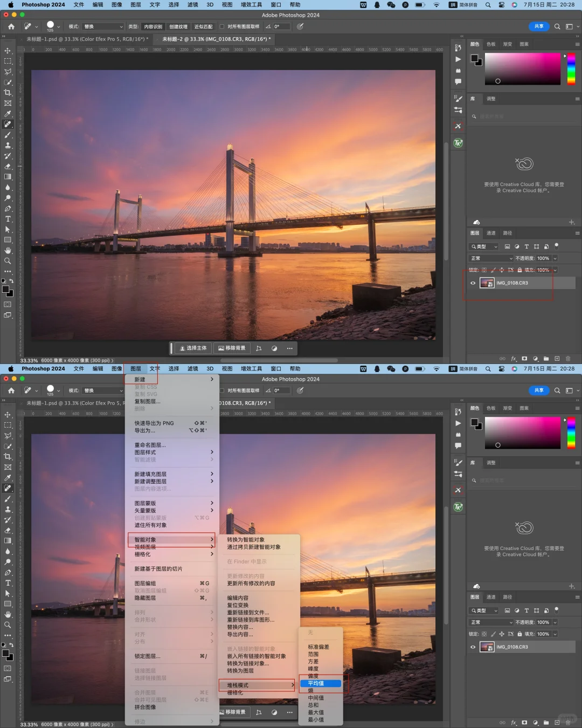Choose 近似匹配 type in upper options bar
The height and width of the screenshot is (728, 582).
(204, 26)
